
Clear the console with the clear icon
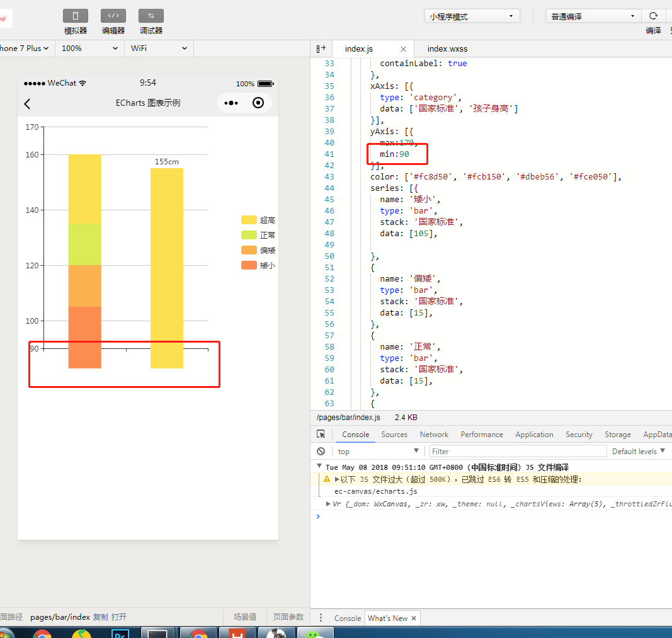click(321, 451)
